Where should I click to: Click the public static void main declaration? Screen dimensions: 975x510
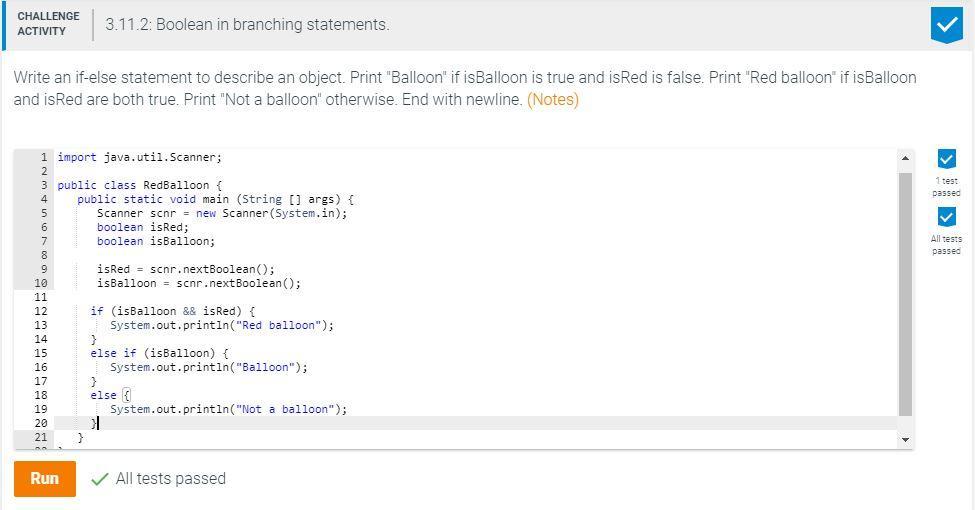(x=215, y=199)
